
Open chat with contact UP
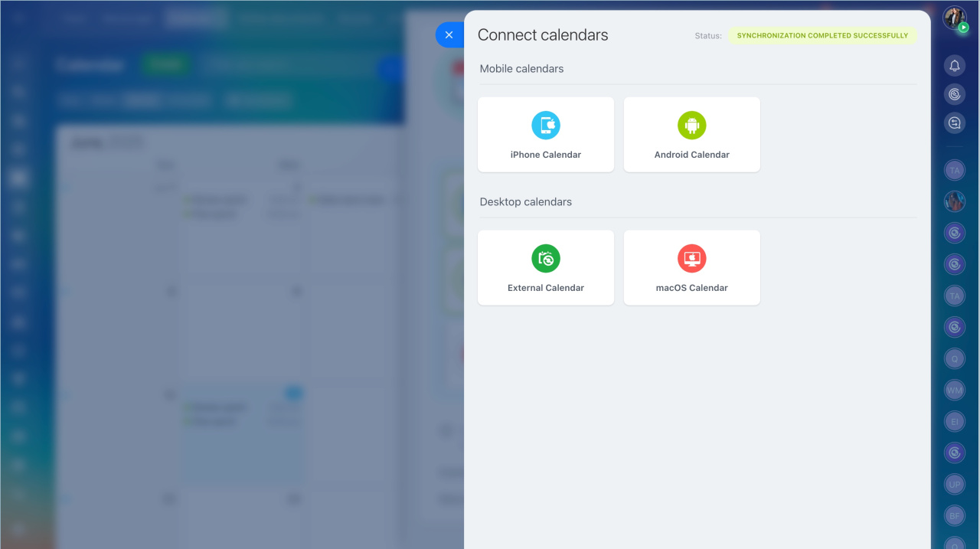coord(955,485)
